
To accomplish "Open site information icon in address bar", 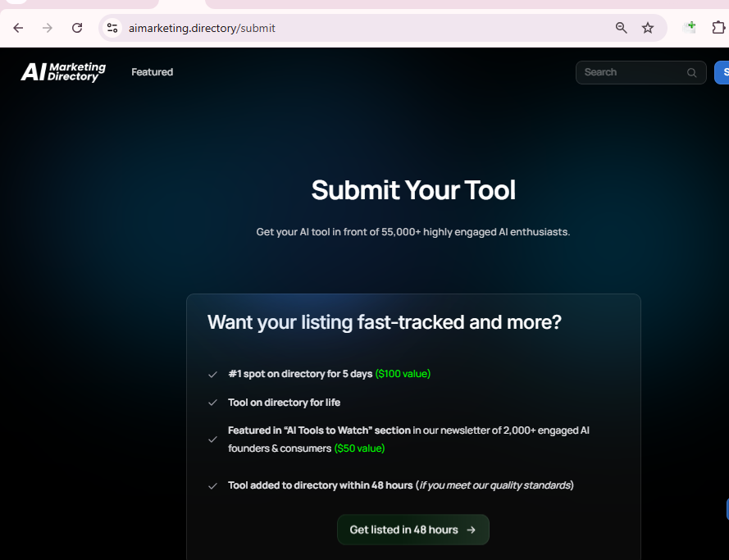I will pyautogui.click(x=112, y=28).
